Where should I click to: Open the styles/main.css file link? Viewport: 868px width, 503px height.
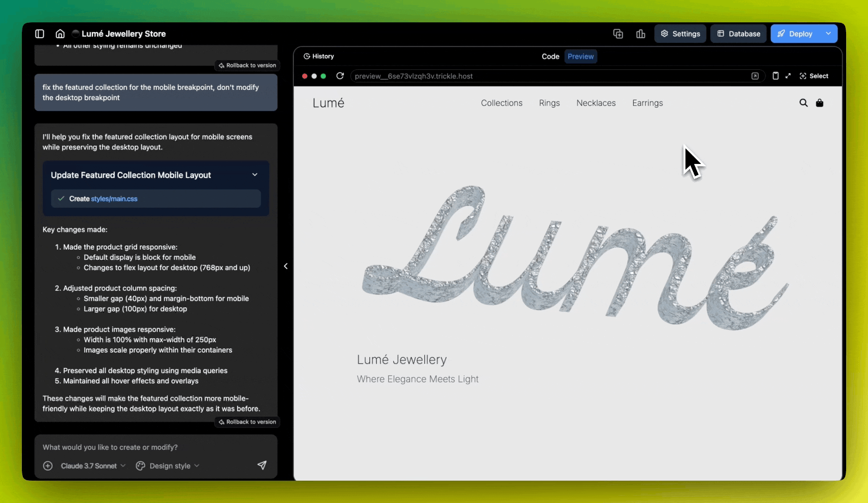114,199
